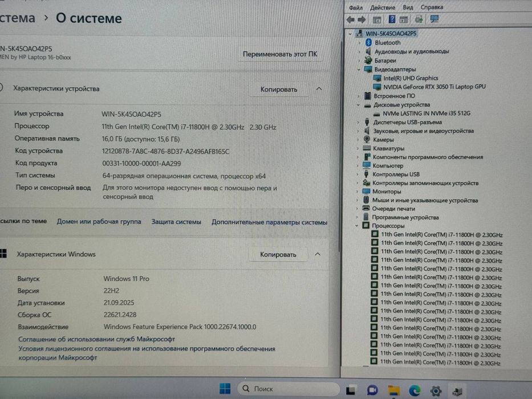Select the Компьютер category icon
This screenshot has height=399, width=532.
tap(367, 165)
